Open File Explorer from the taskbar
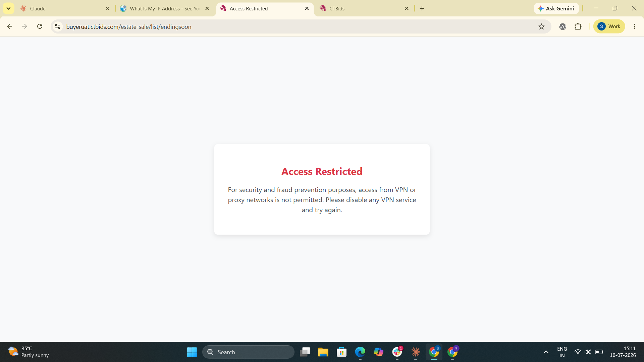Viewport: 644px width, 362px height. tap(323, 352)
